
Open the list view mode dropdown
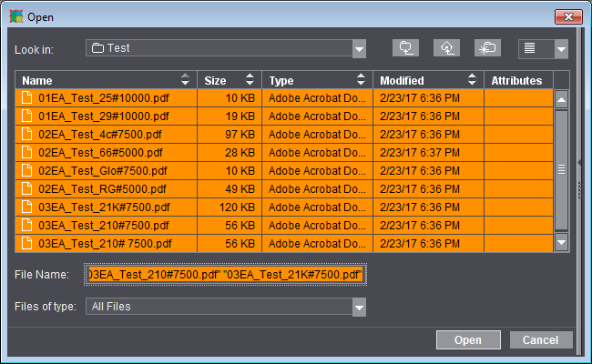point(561,49)
